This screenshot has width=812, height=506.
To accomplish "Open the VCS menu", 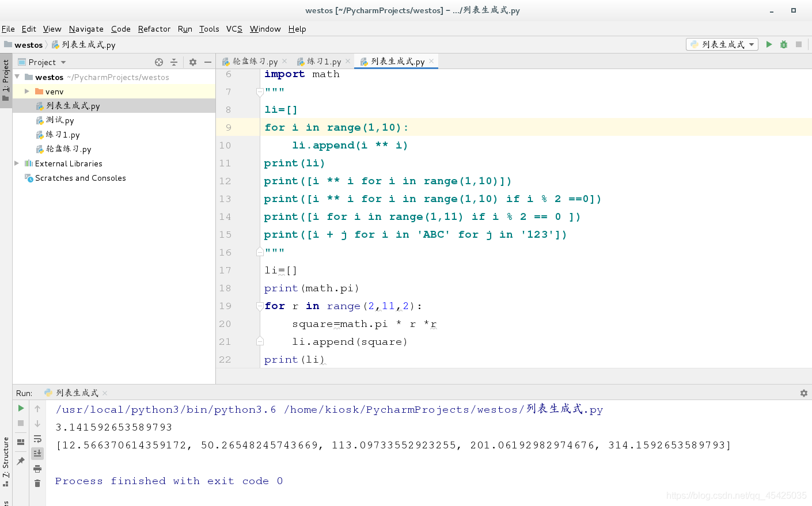I will [x=234, y=29].
